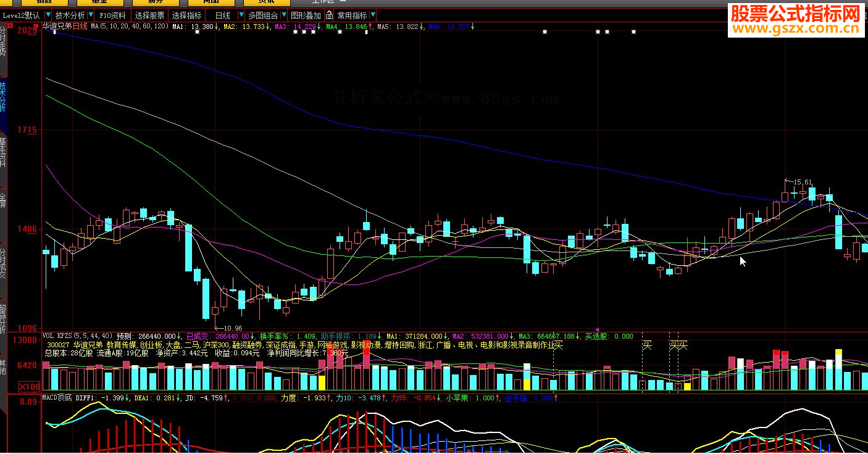
Task: Click the 收益:0.094元 text
Action: coord(237,353)
